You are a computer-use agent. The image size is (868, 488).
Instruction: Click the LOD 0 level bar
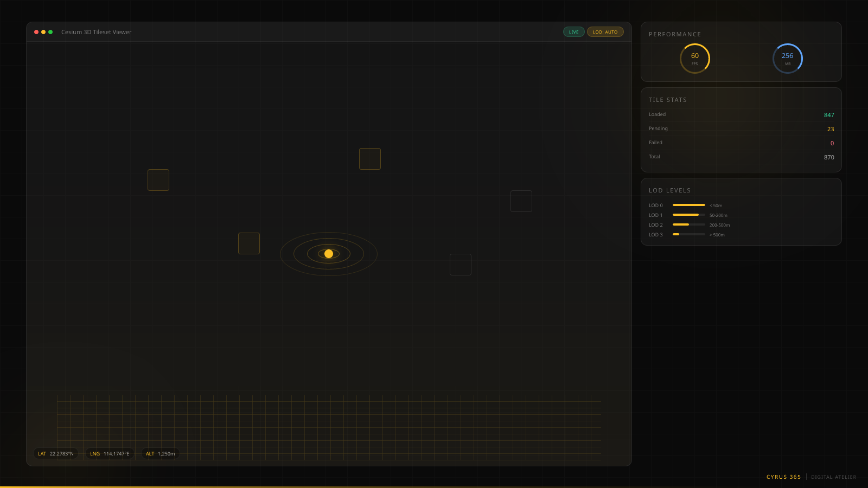tap(689, 205)
